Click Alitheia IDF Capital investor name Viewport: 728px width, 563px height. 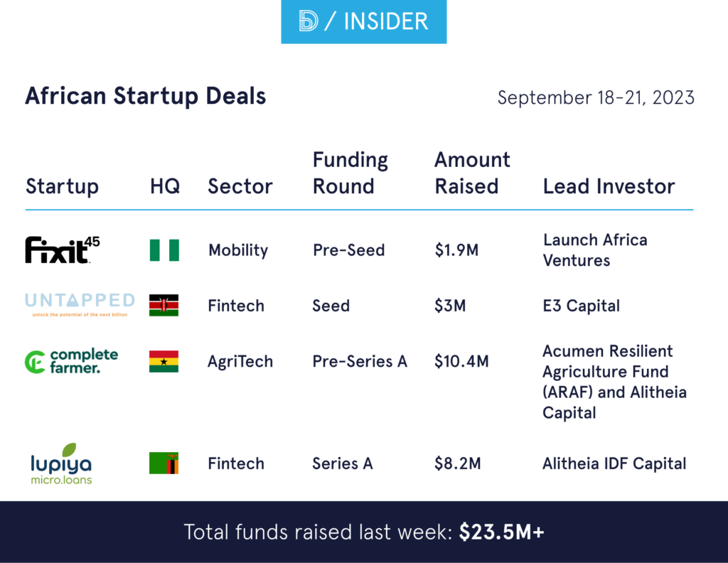point(614,463)
